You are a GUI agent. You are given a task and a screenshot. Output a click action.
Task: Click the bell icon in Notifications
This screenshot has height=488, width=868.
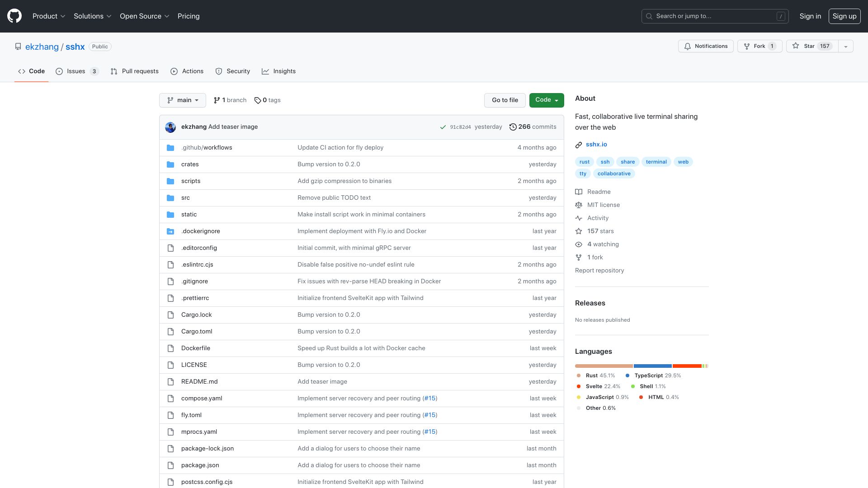click(x=688, y=46)
